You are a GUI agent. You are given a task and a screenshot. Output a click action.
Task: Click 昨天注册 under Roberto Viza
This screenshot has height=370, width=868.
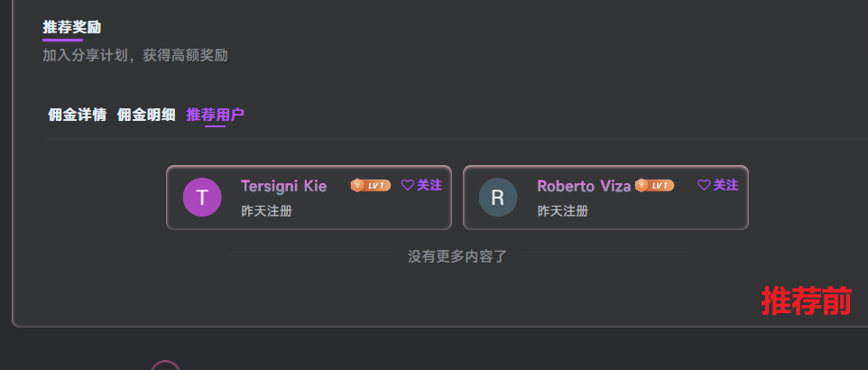[563, 211]
